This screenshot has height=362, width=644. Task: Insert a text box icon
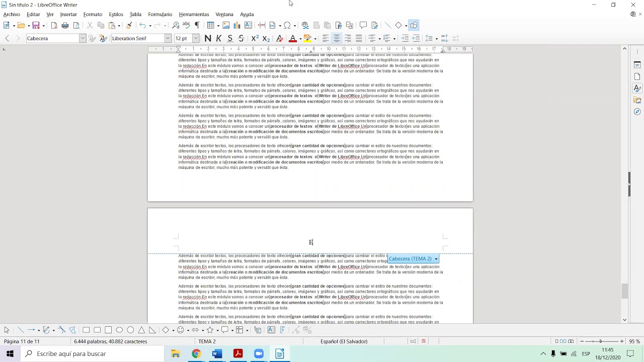tap(248, 25)
